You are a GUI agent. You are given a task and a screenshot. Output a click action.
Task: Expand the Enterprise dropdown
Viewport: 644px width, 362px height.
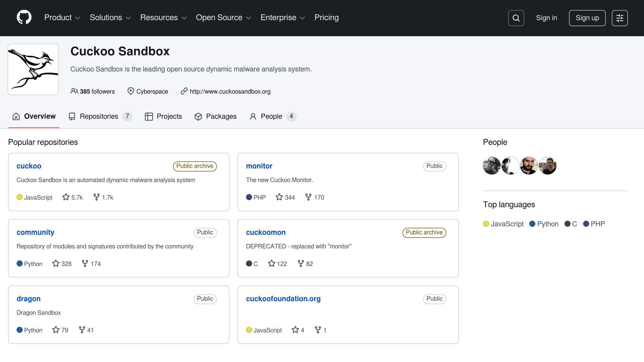point(283,18)
